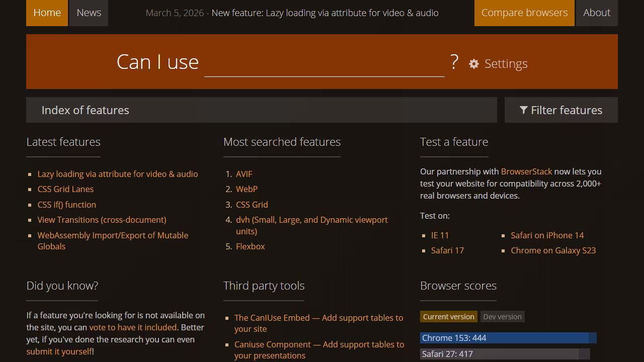Open Compare browsers page
The height and width of the screenshot is (362, 644).
(524, 13)
